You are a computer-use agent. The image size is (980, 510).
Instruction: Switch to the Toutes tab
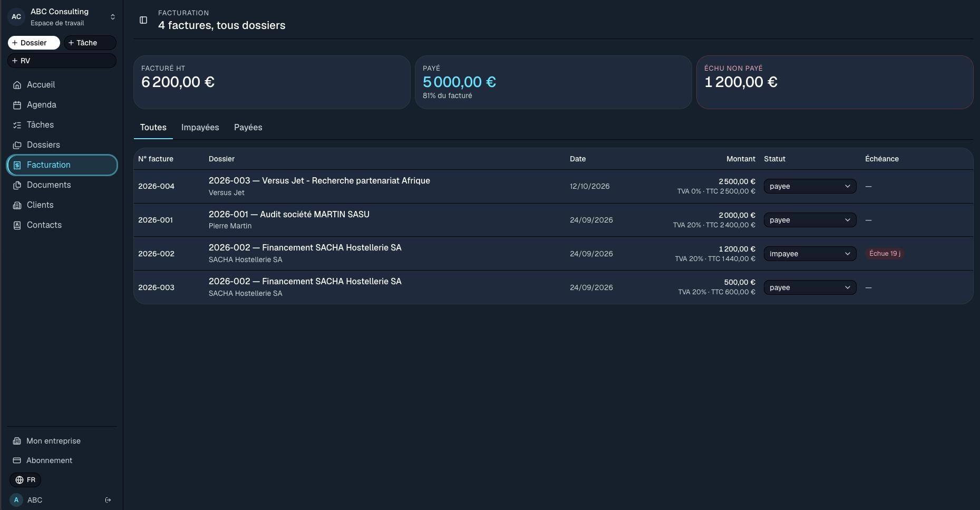153,128
